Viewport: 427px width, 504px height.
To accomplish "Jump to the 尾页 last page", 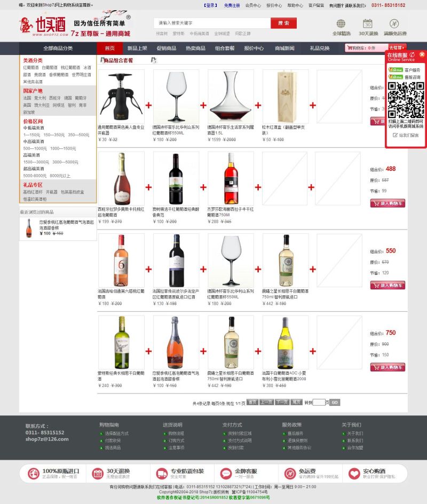I will (x=296, y=403).
